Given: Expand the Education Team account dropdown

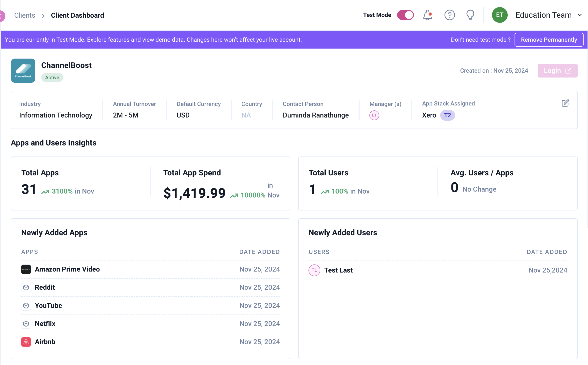Looking at the screenshot, I should tap(580, 15).
